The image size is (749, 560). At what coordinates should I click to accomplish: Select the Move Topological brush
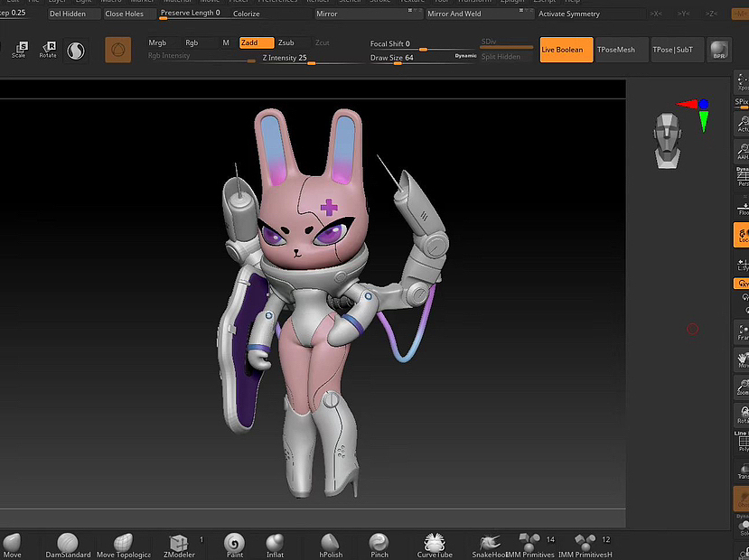coord(123,546)
